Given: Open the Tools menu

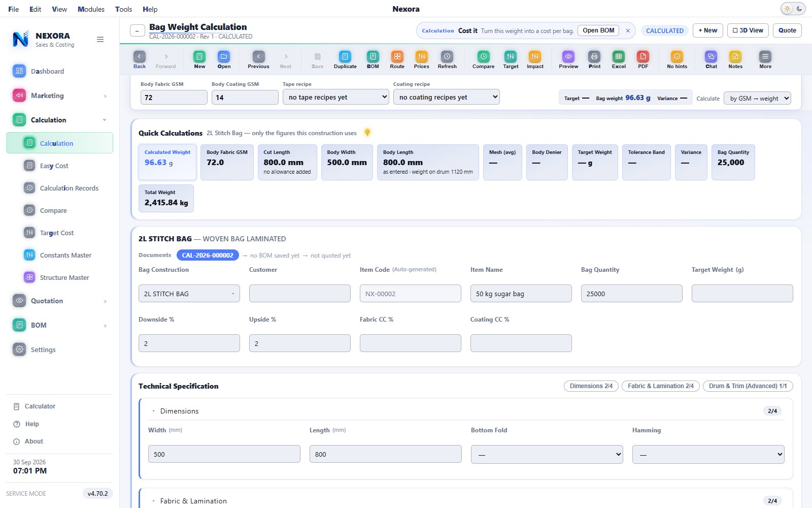Looking at the screenshot, I should (x=123, y=9).
